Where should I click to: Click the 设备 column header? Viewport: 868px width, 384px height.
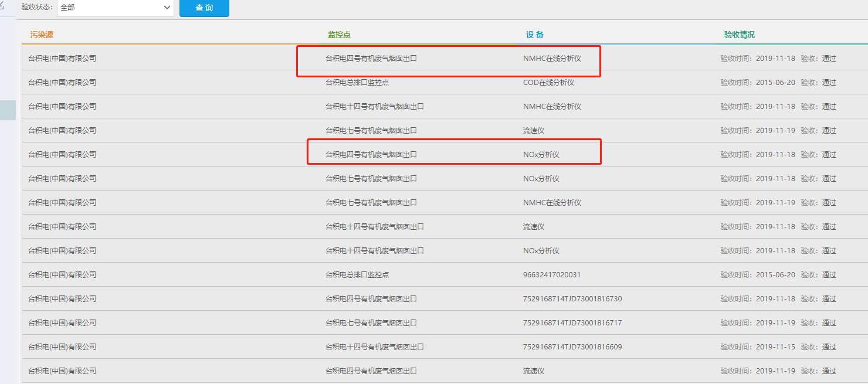[x=535, y=35]
